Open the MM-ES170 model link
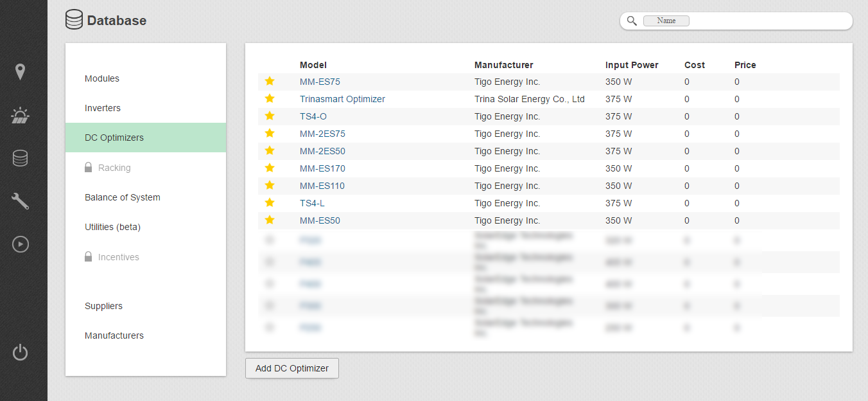This screenshot has height=401, width=868. pyautogui.click(x=322, y=168)
